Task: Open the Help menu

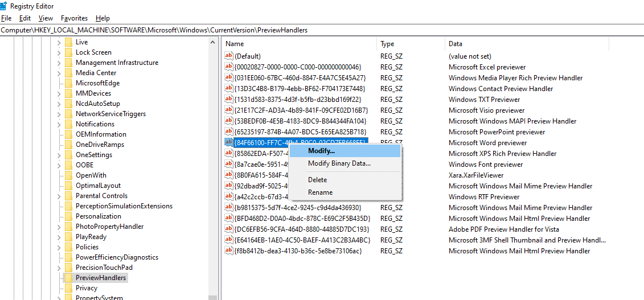Action: click(x=102, y=18)
